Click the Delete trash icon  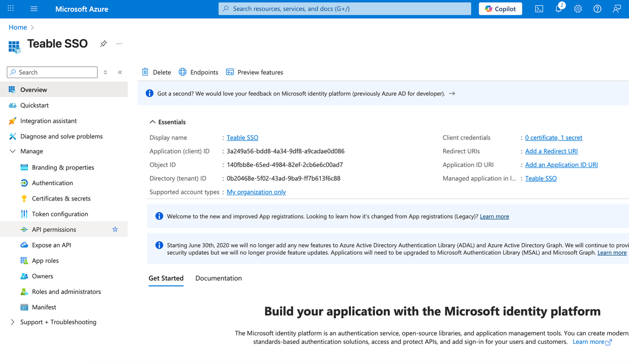coord(145,72)
